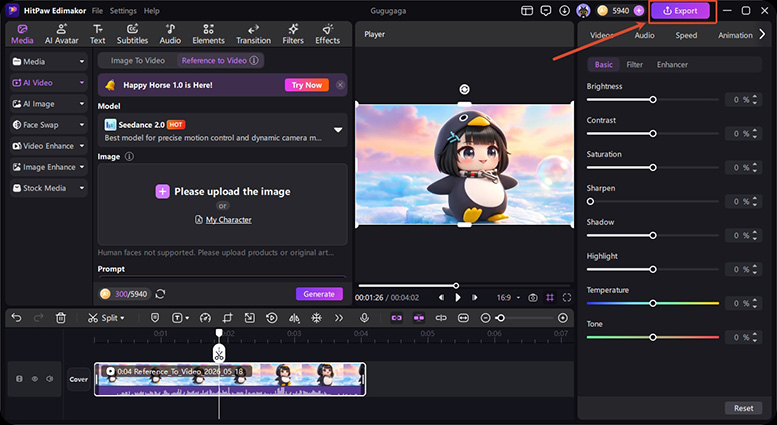Expand the AI Video sidebar category
This screenshot has height=425, width=777.
click(x=49, y=83)
